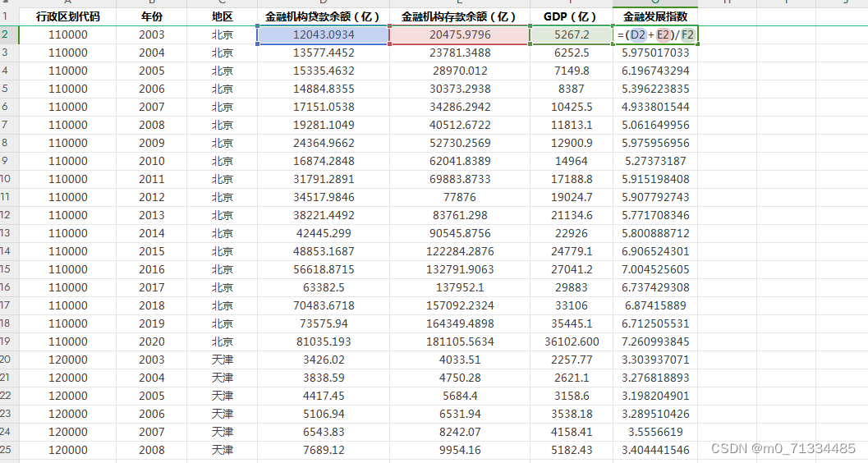Viewport: 868px width, 463px height.
Task: Select header cell 年份
Action: [152, 16]
